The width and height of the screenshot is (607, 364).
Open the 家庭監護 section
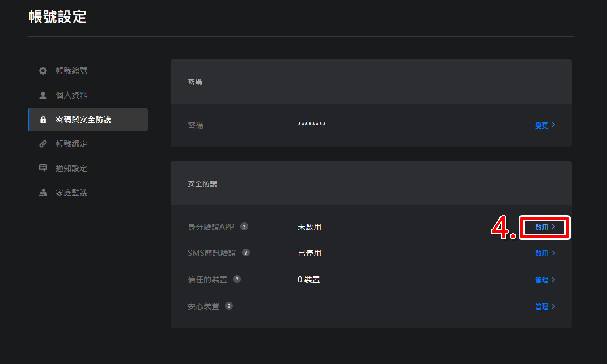click(x=88, y=192)
